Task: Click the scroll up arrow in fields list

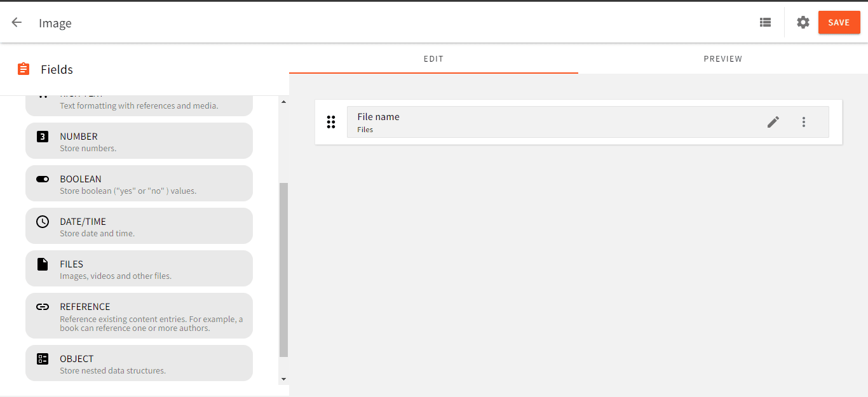Action: click(x=283, y=102)
